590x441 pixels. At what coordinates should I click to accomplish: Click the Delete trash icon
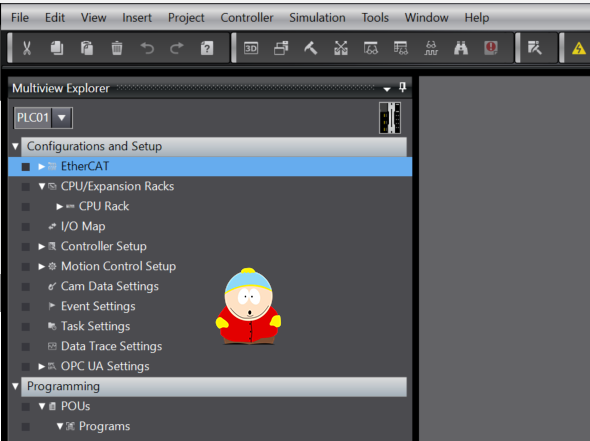117,48
